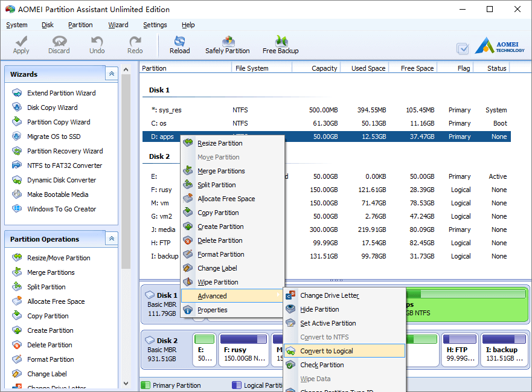
Task: Open Properties from the context menu
Action: tap(232, 310)
